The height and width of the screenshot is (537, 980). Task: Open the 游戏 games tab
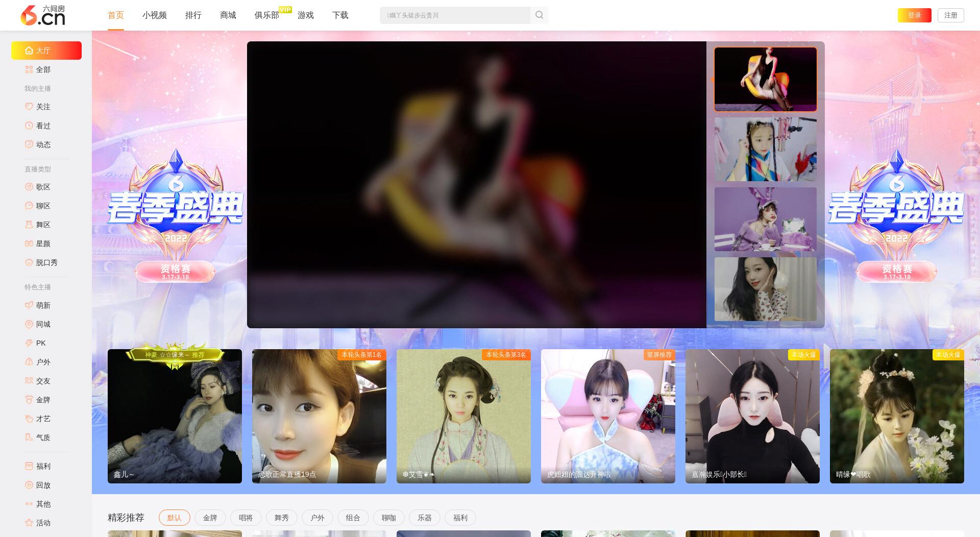point(306,15)
